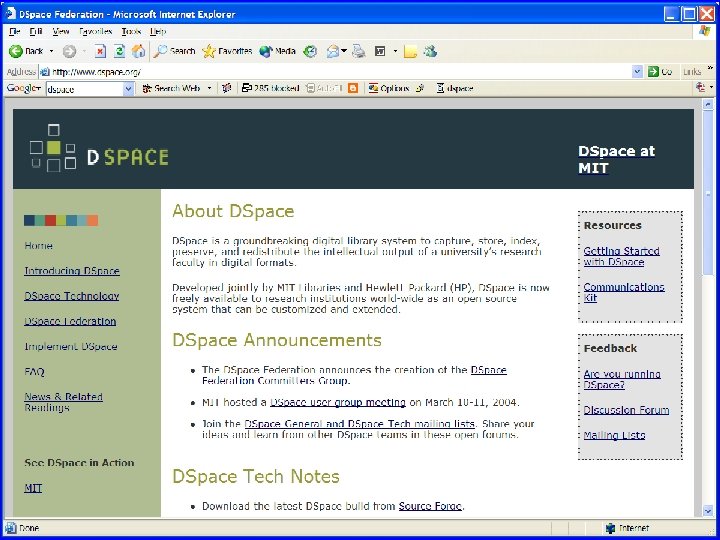The image size is (720, 540).
Task: Click the green Go button
Action: tap(660, 72)
